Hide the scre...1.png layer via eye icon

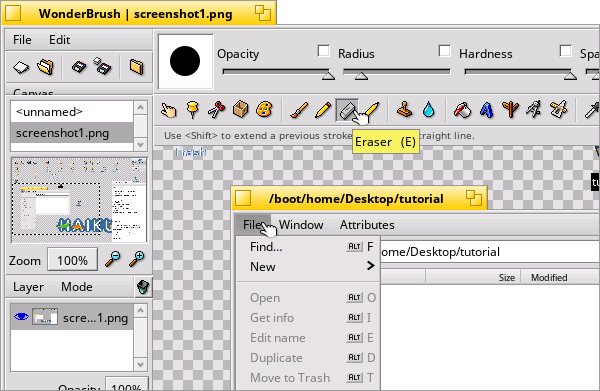click(21, 317)
